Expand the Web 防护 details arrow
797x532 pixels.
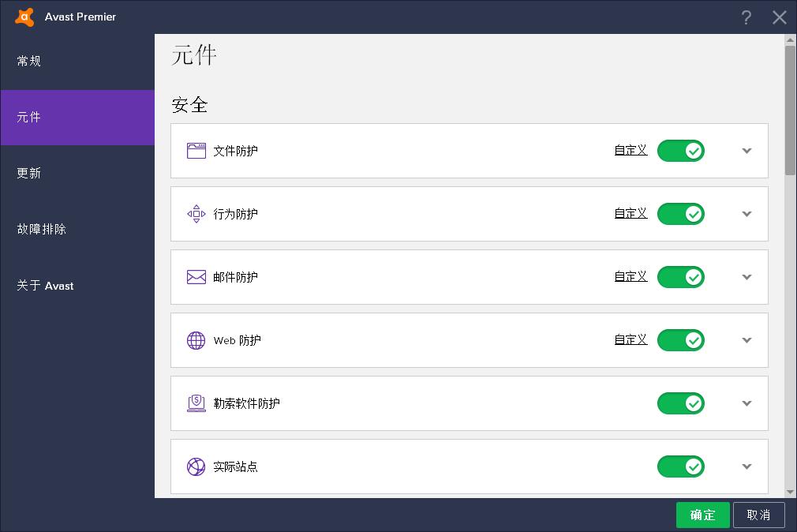coord(746,340)
